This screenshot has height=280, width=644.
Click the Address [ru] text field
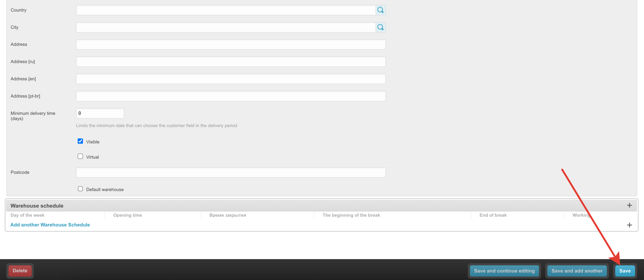click(230, 62)
